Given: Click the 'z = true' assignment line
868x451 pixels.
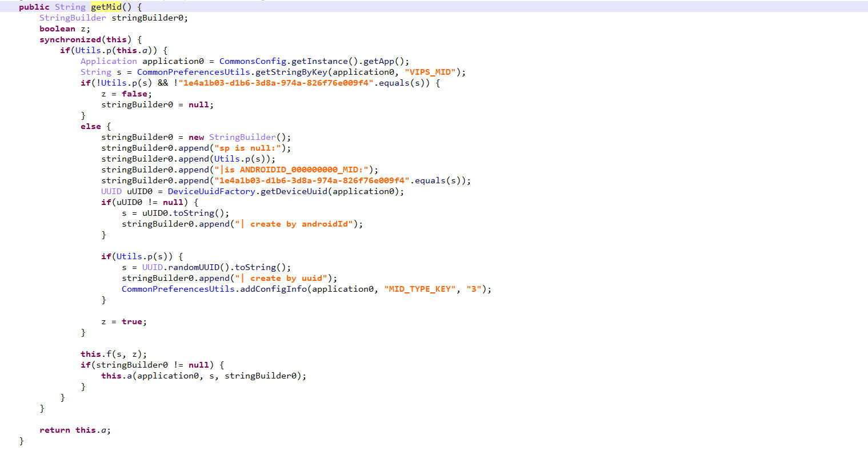Looking at the screenshot, I should pyautogui.click(x=124, y=321).
